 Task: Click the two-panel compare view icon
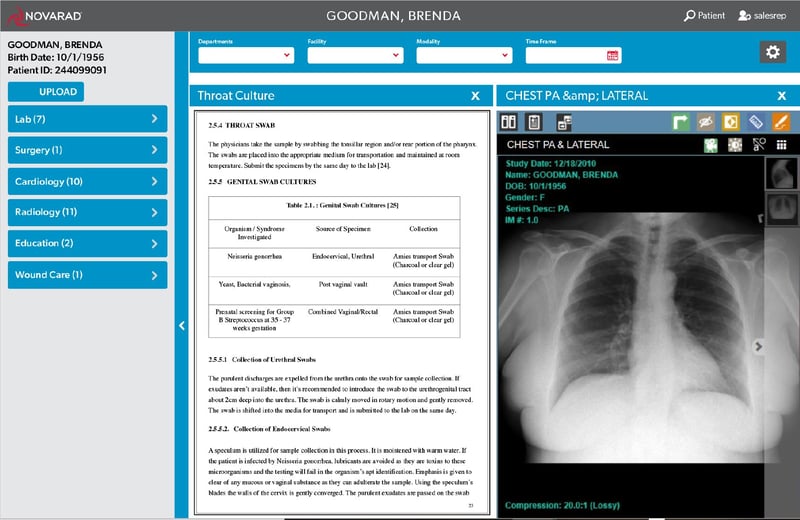(x=509, y=122)
